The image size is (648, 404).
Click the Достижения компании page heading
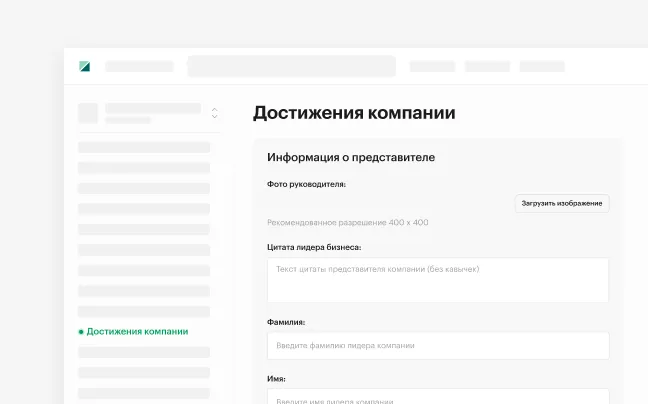click(354, 113)
